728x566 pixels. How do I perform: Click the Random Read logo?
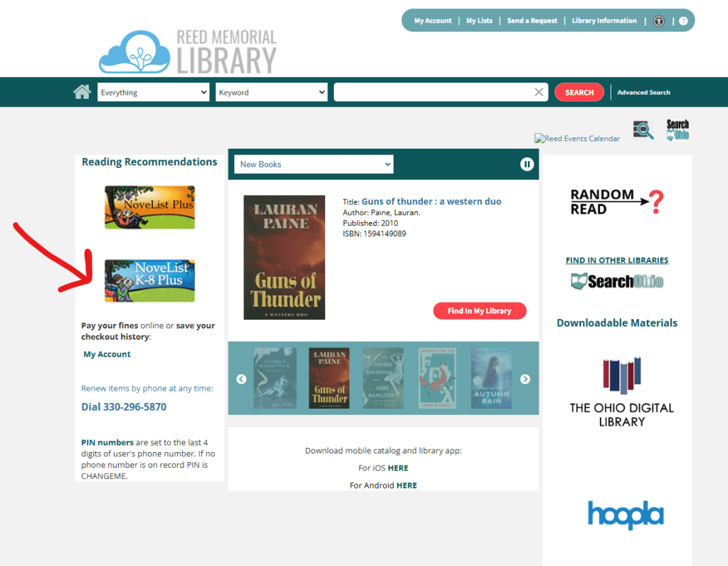(x=616, y=202)
